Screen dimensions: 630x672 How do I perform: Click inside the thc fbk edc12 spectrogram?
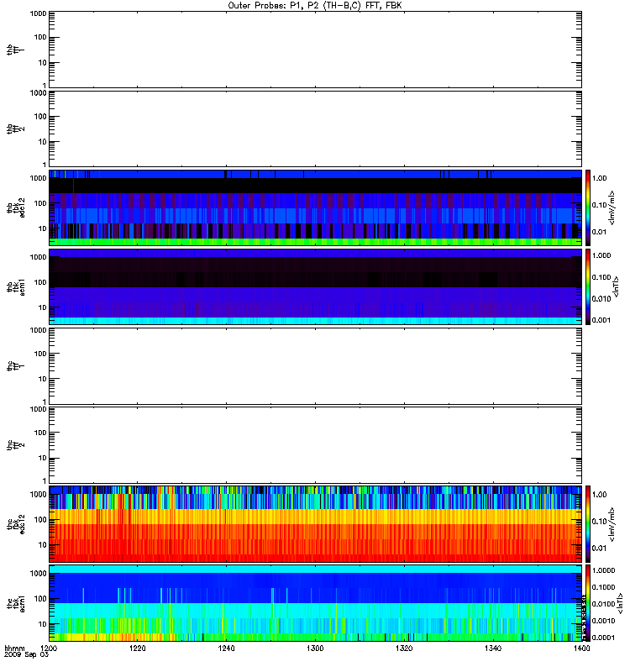tap(315, 524)
